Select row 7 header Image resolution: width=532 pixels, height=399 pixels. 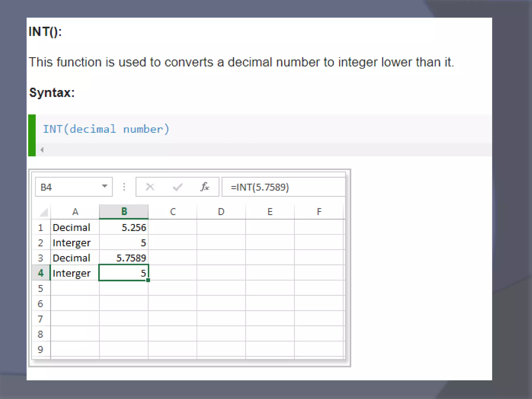41,318
